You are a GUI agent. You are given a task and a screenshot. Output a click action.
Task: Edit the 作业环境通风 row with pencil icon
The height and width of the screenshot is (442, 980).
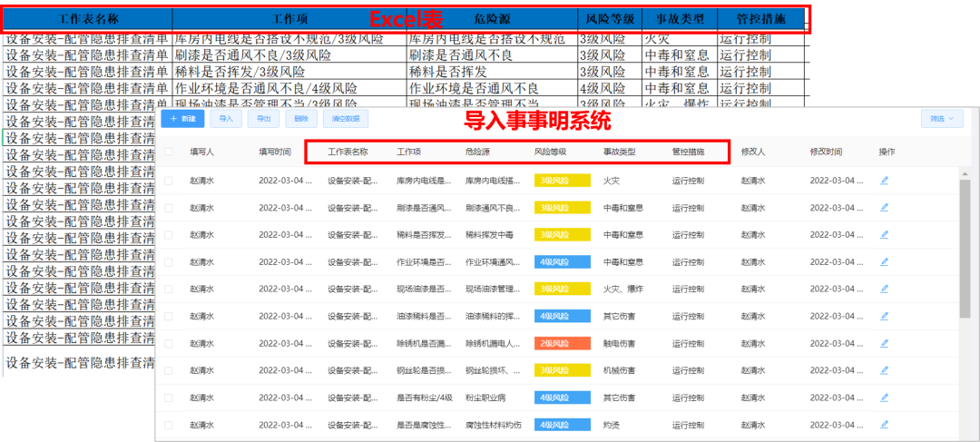[884, 262]
